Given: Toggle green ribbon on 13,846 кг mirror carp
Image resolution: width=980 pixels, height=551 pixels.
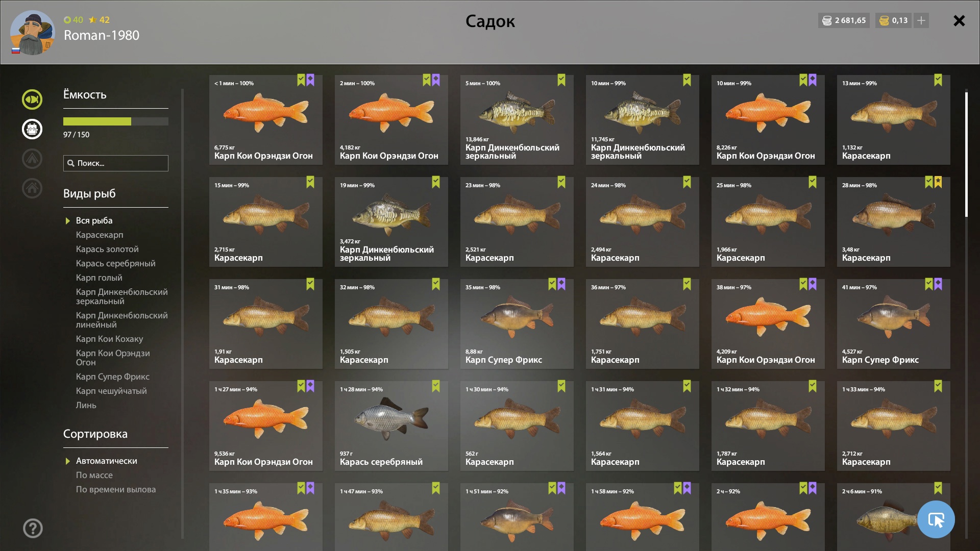Looking at the screenshot, I should (561, 80).
